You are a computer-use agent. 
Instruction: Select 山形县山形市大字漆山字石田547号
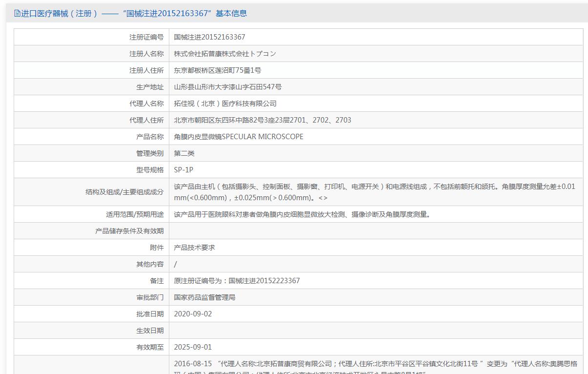pos(228,87)
